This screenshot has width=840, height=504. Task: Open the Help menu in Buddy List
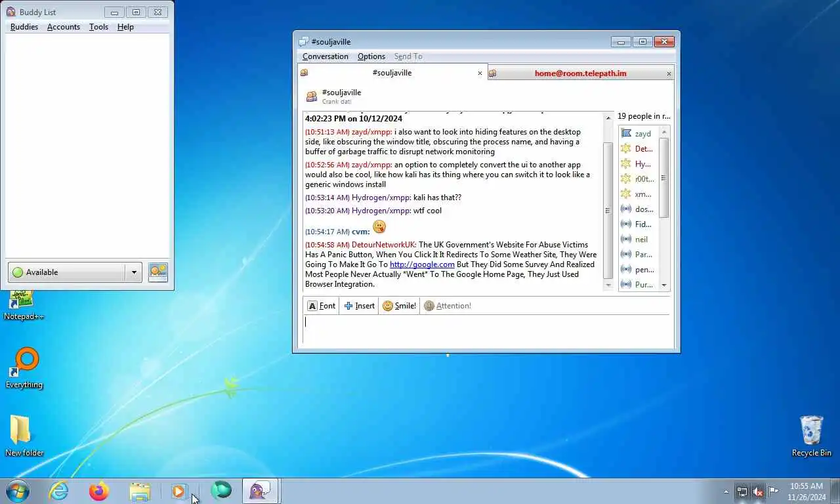click(x=125, y=27)
